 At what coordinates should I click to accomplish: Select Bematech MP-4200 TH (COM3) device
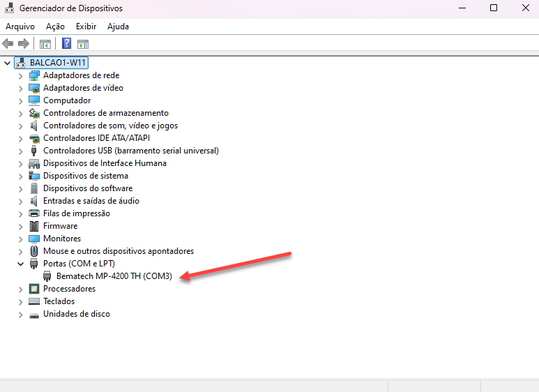pyautogui.click(x=114, y=276)
